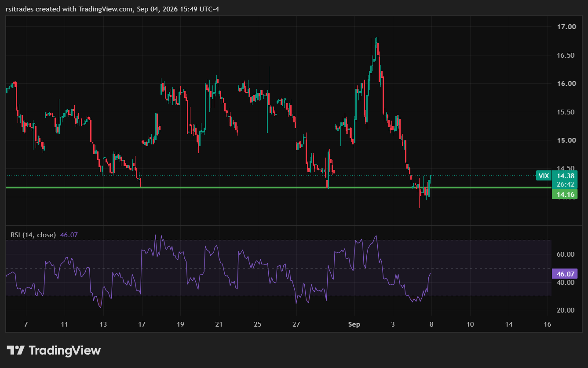588x368 pixels.
Task: Click date 16 on the time axis
Action: pyautogui.click(x=547, y=325)
